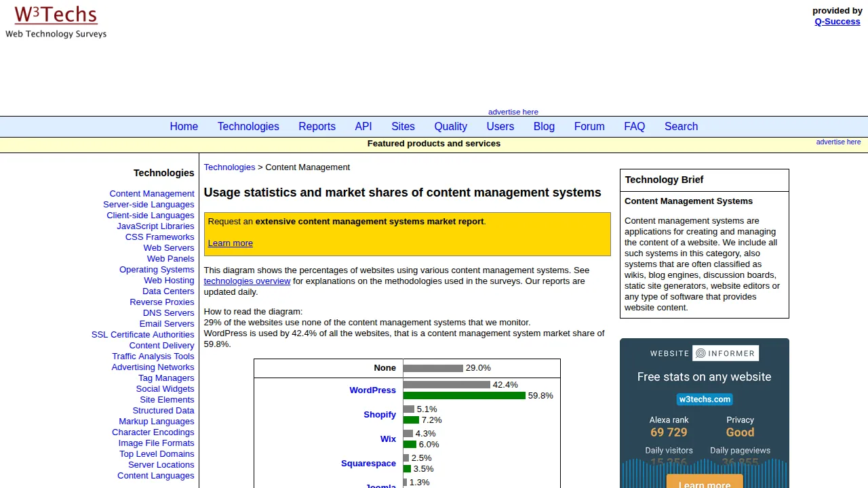Viewport: 868px width, 488px height.
Task: Open the Learn more link in yellow banner
Action: [x=230, y=243]
